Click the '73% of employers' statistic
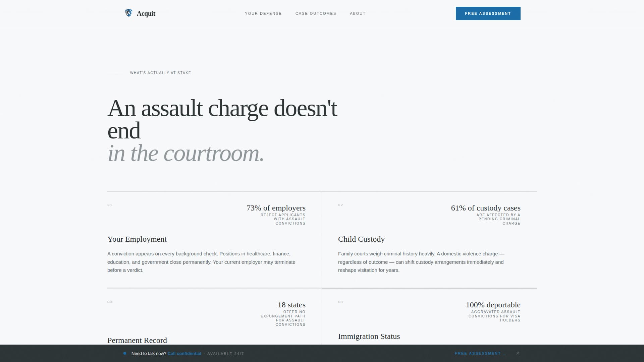Screen dimensions: 644x362 [275, 208]
